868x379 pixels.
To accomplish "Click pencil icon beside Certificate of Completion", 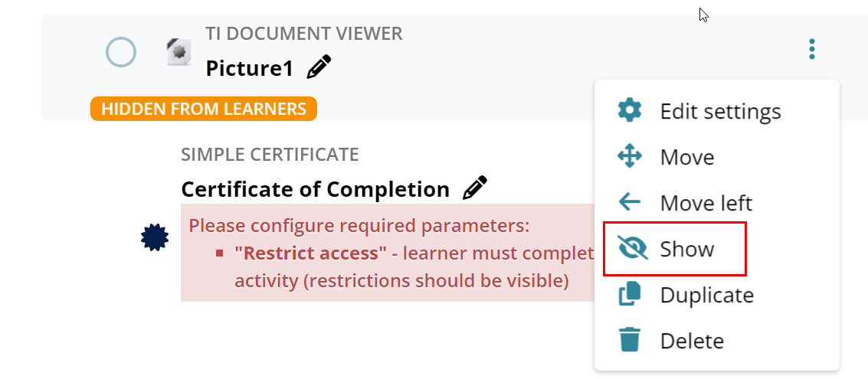I will [475, 188].
